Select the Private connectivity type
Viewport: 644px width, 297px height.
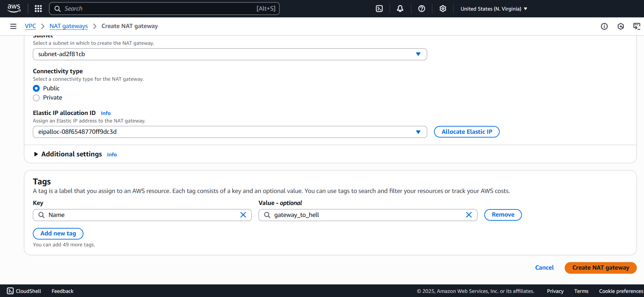[x=36, y=98]
